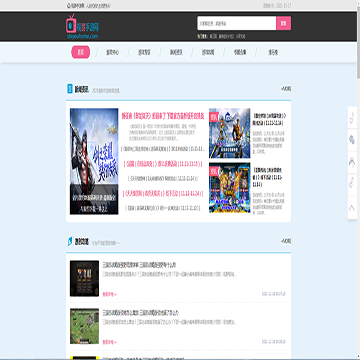Screen dimensions: 360x360
Task: Open the large swordsman game poster
Action: [x=94, y=161]
